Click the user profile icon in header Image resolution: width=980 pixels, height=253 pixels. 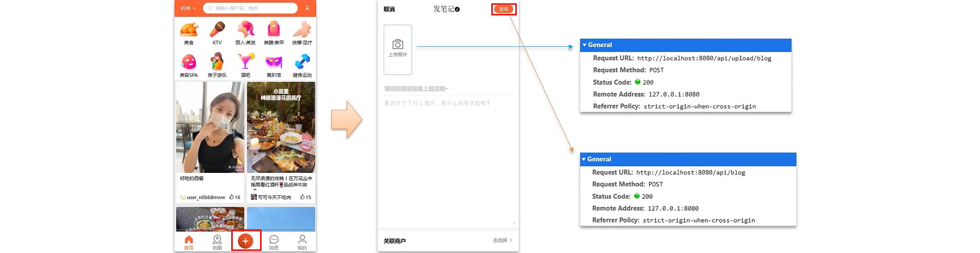(308, 8)
